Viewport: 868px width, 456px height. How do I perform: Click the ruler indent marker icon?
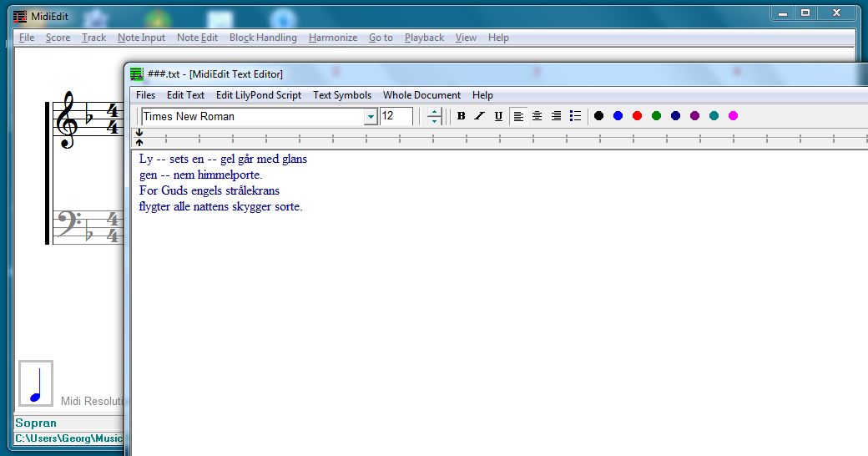[x=139, y=138]
